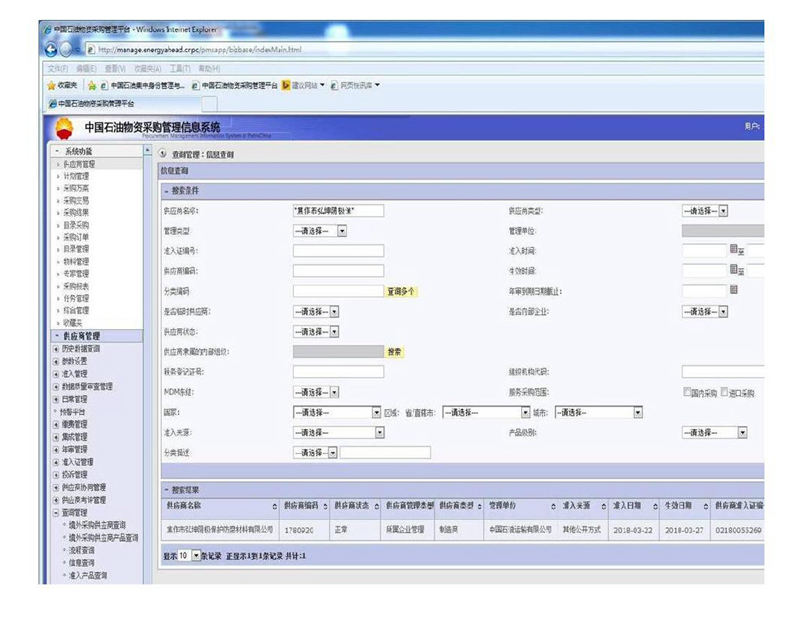Open the 工具(T) browser menu
The width and height of the screenshot is (800, 617).
click(x=180, y=68)
